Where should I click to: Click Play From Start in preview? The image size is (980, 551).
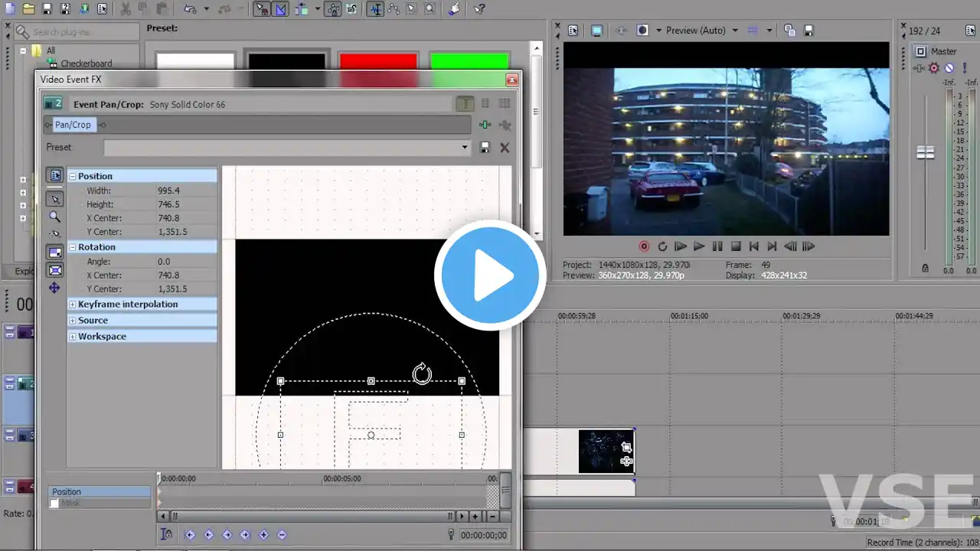pos(681,246)
